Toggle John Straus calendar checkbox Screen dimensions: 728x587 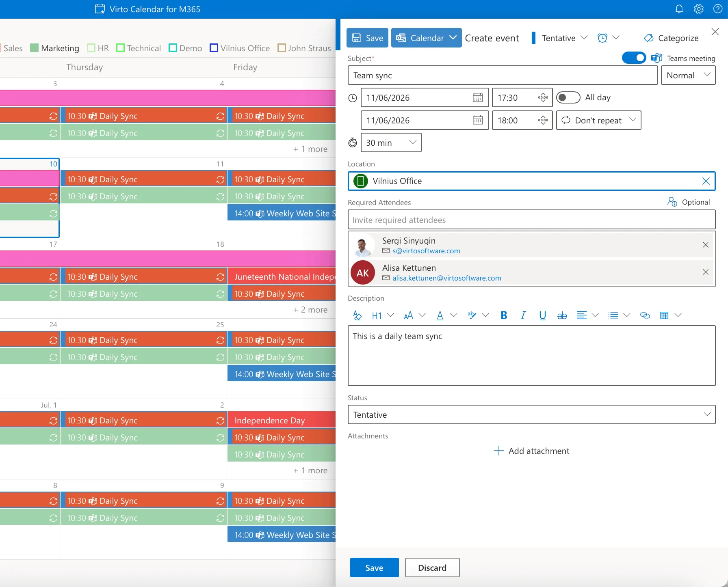pyautogui.click(x=282, y=48)
